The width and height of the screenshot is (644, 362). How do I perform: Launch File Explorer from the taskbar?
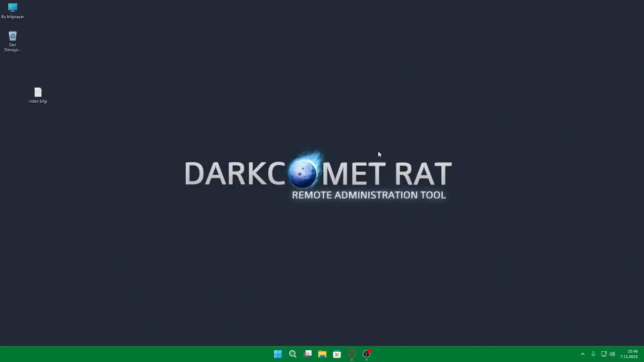[x=322, y=354]
